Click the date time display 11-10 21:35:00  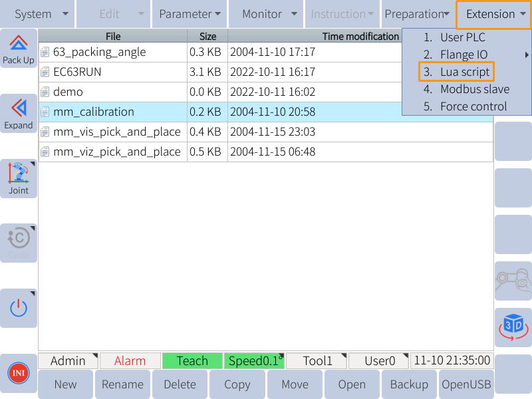tap(452, 360)
